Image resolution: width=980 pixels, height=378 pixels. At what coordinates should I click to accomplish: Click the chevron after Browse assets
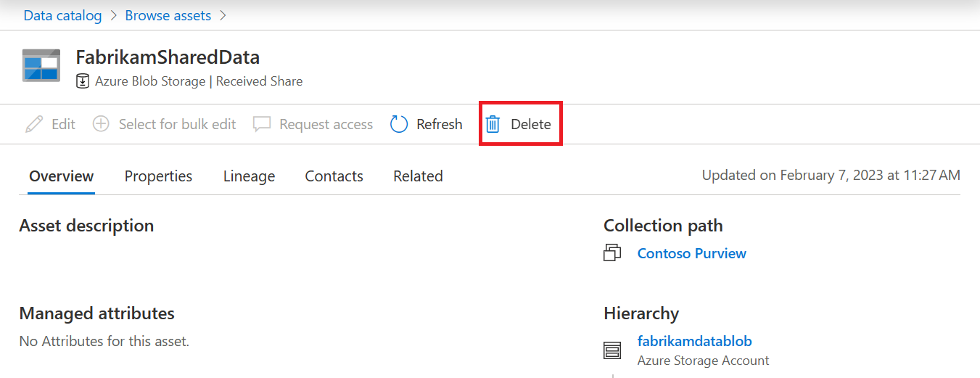(x=223, y=15)
